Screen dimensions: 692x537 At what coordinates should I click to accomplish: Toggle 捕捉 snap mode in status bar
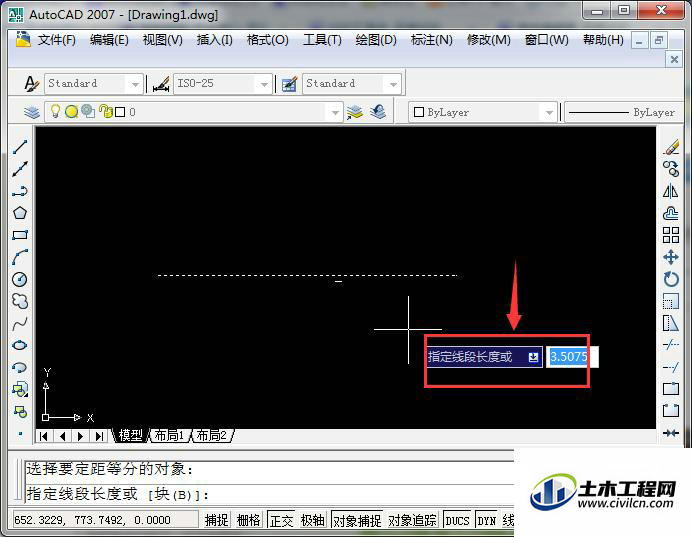click(x=217, y=520)
